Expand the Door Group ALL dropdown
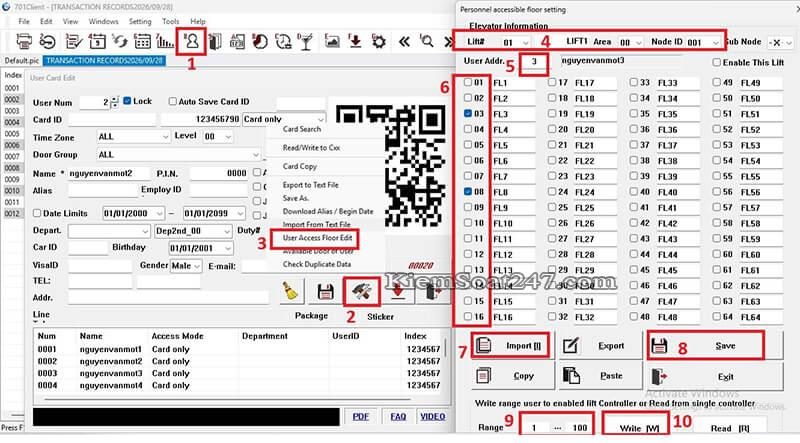 [x=256, y=155]
